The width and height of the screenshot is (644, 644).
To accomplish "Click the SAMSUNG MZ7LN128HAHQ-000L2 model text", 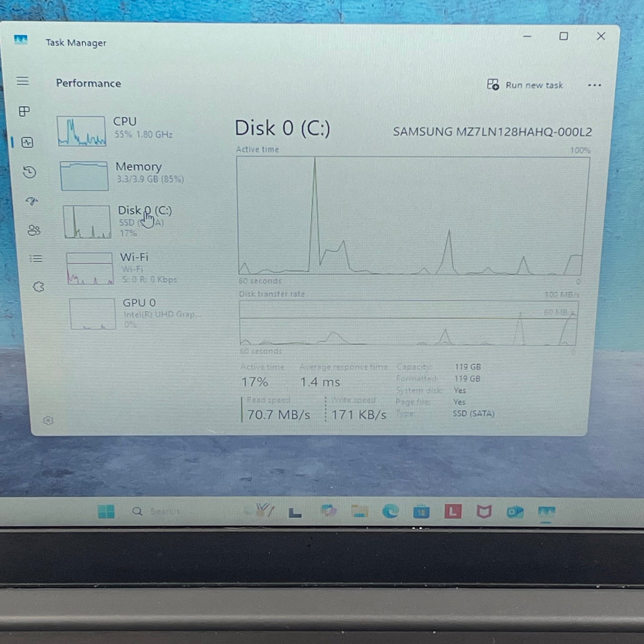I will (492, 132).
